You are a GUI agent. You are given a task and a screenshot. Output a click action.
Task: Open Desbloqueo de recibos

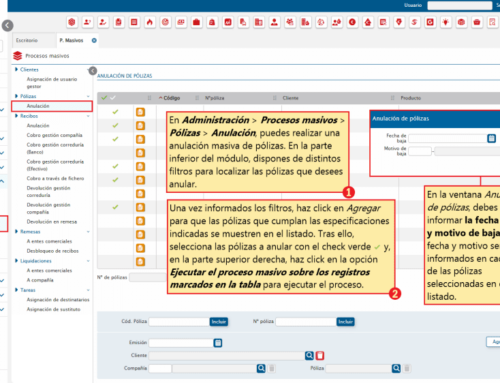53,251
